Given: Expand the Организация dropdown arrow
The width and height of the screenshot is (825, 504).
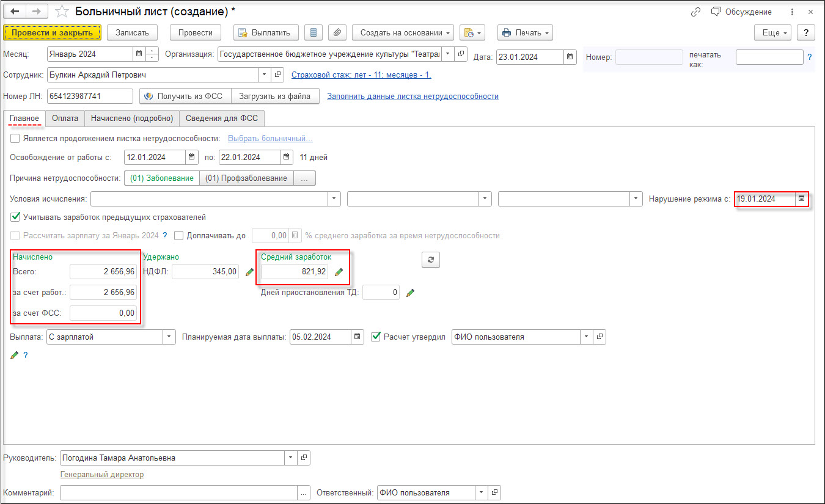Looking at the screenshot, I should click(x=449, y=54).
